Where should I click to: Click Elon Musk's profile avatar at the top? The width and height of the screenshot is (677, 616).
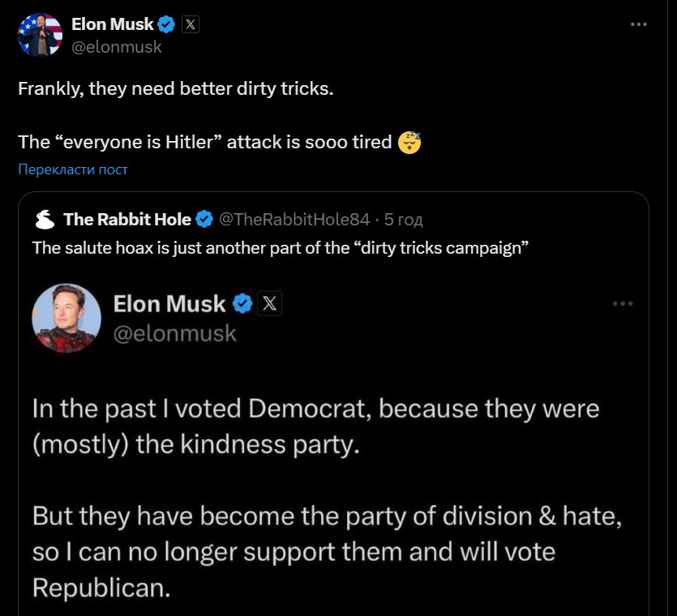(40, 35)
